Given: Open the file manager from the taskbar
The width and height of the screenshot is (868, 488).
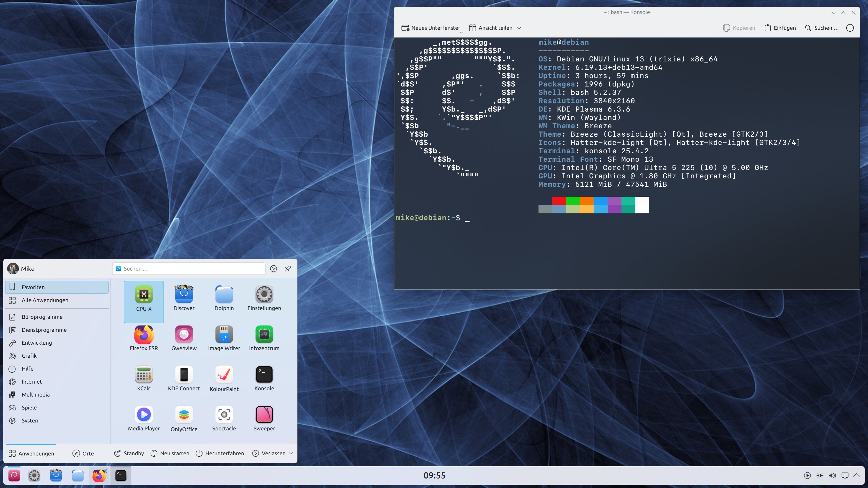Looking at the screenshot, I should (x=78, y=476).
